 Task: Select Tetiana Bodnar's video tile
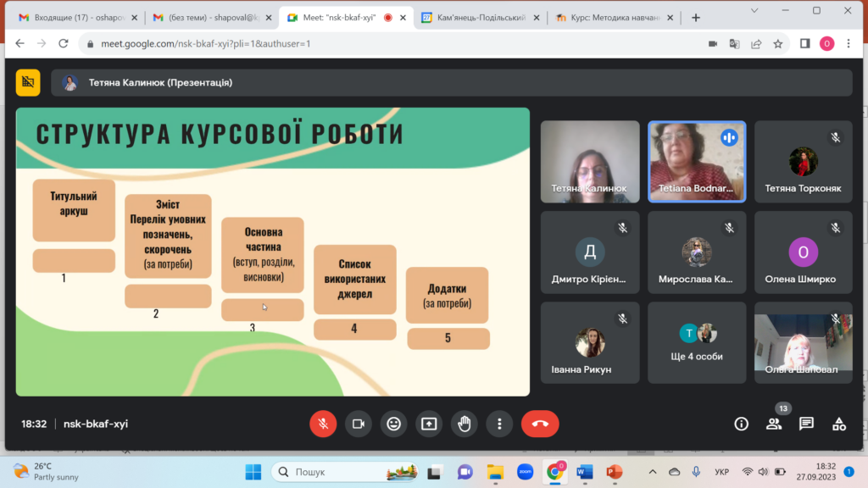697,162
